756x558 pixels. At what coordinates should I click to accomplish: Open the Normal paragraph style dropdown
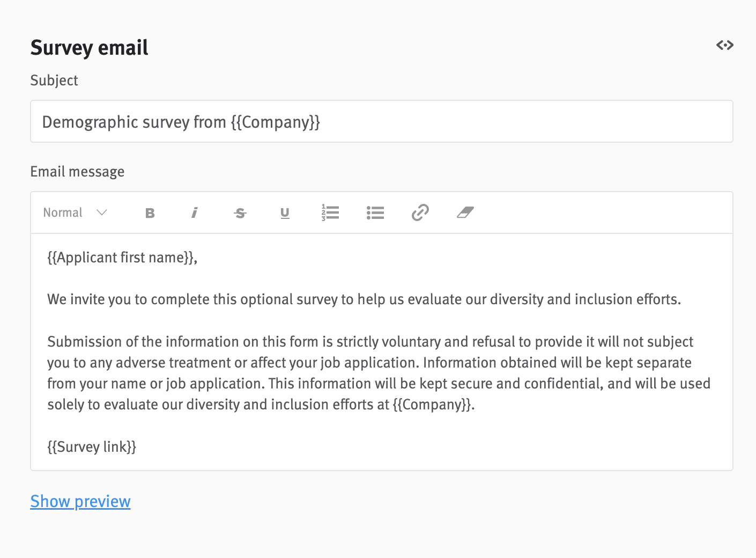point(63,212)
